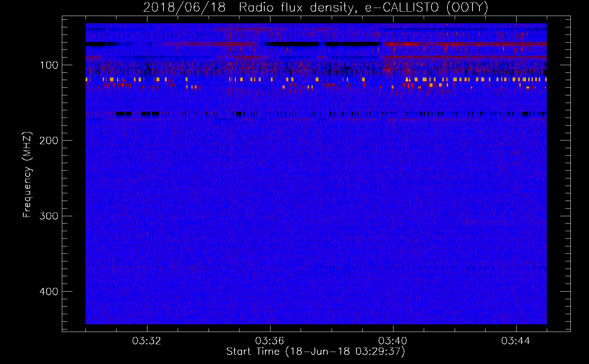Click the 'Frequency (MHZ)' axis title
The image size is (589, 364).
coord(28,175)
